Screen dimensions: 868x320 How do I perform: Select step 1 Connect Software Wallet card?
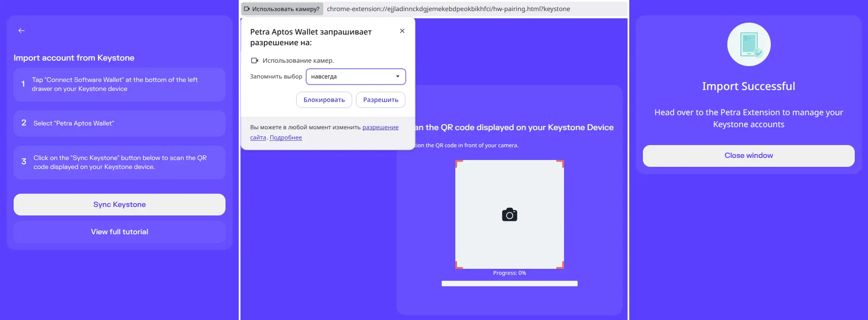coord(119,84)
